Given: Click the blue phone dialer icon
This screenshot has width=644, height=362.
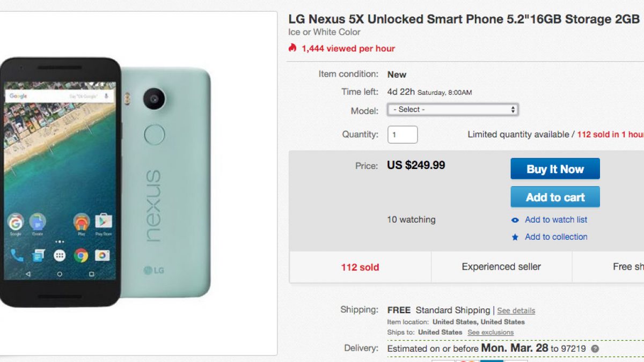Looking at the screenshot, I should [17, 255].
